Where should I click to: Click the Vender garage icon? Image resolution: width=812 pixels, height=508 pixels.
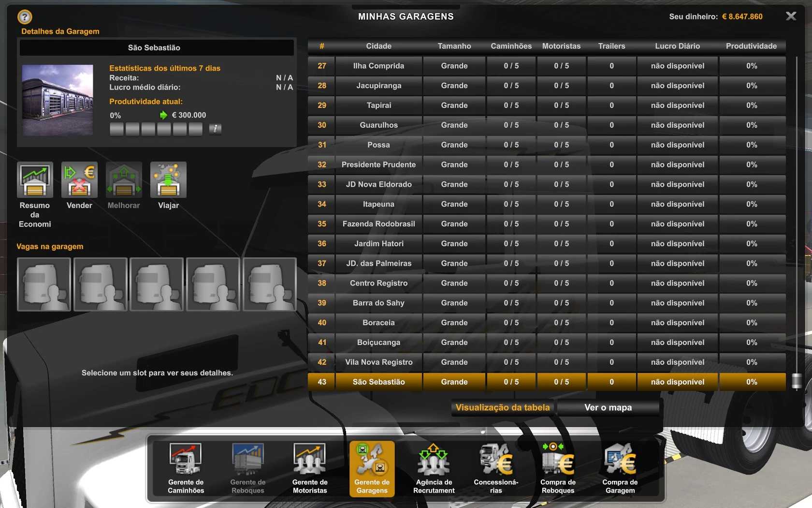pos(79,180)
